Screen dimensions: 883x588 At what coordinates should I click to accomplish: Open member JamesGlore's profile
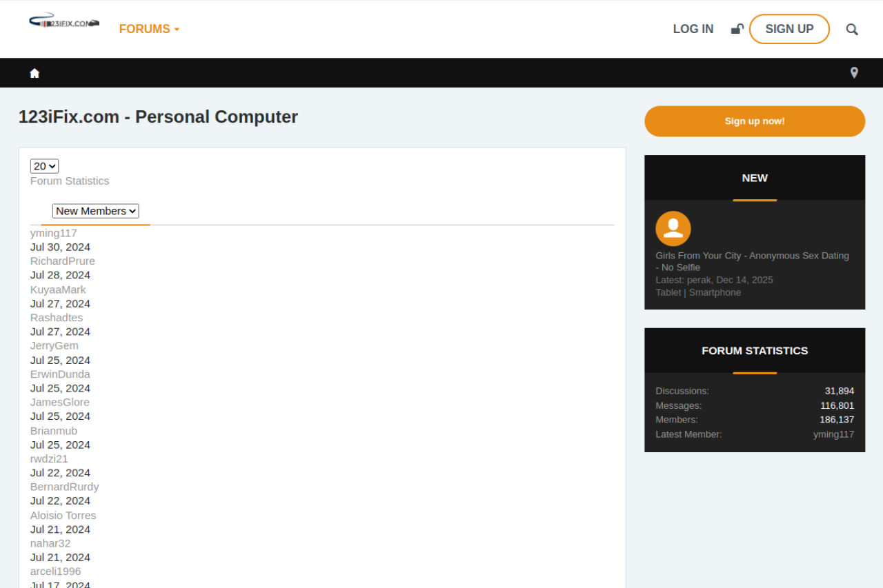click(x=60, y=402)
